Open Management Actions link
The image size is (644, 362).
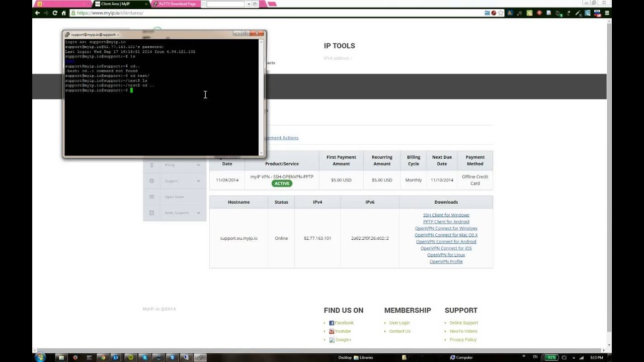(282, 138)
